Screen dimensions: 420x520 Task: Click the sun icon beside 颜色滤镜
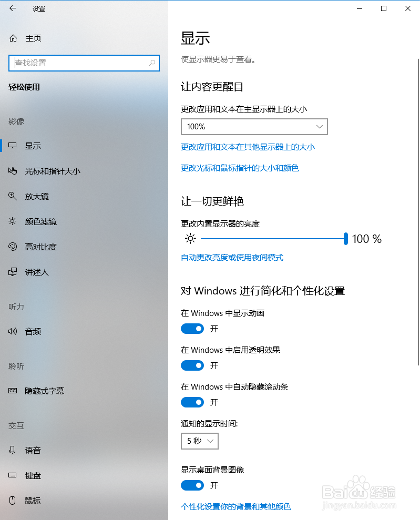click(13, 221)
